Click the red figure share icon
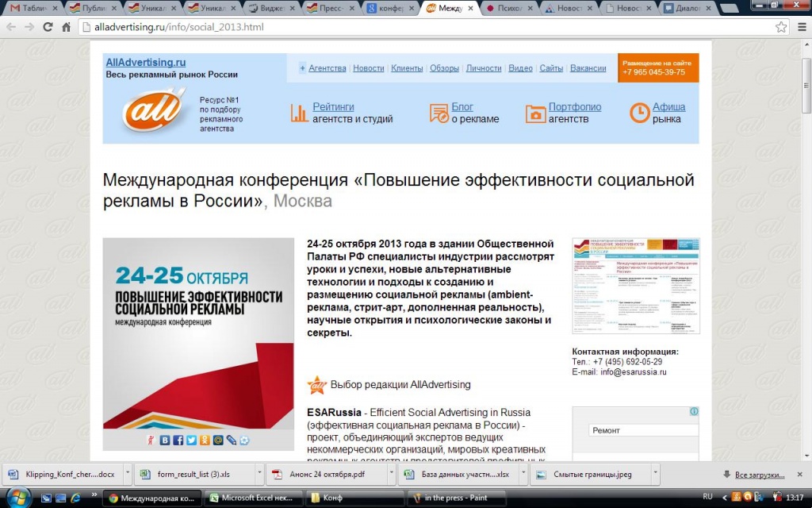Image resolution: width=812 pixels, height=508 pixels. point(151,440)
